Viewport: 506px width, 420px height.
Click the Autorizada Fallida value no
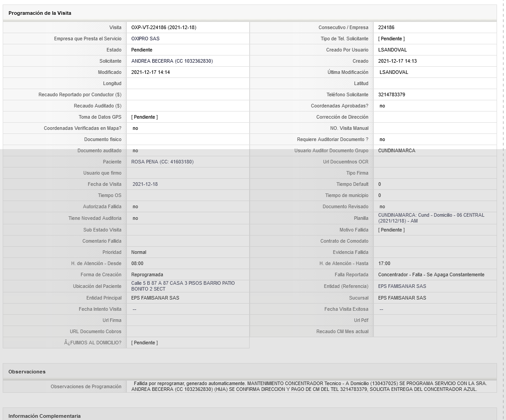(135, 206)
